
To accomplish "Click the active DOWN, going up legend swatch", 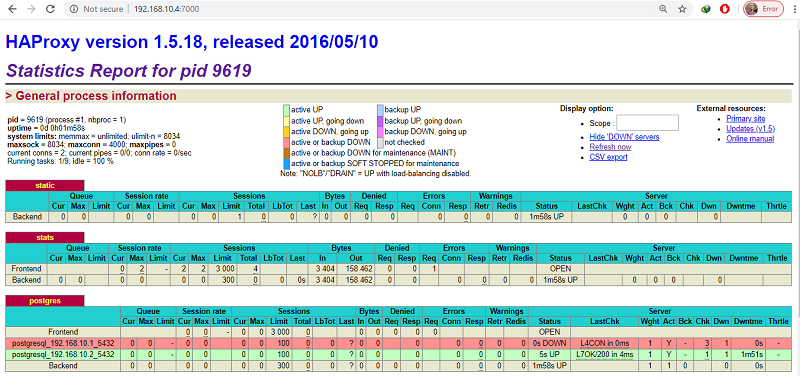I will pos(286,132).
